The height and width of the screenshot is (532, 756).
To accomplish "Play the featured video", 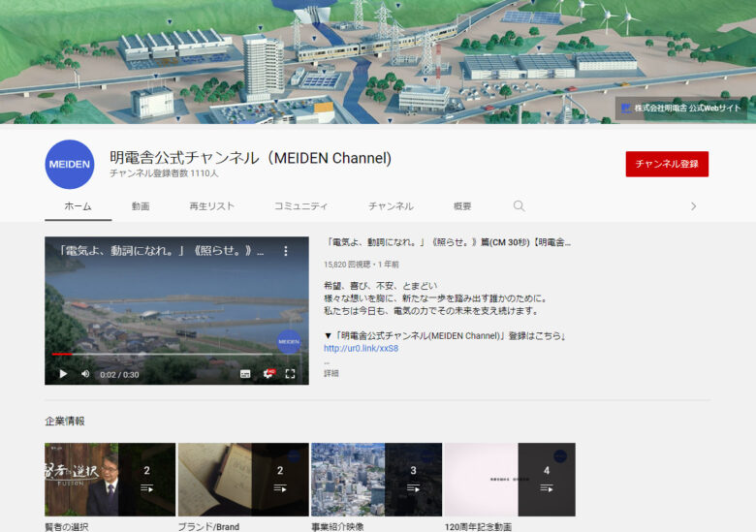I will (x=63, y=374).
